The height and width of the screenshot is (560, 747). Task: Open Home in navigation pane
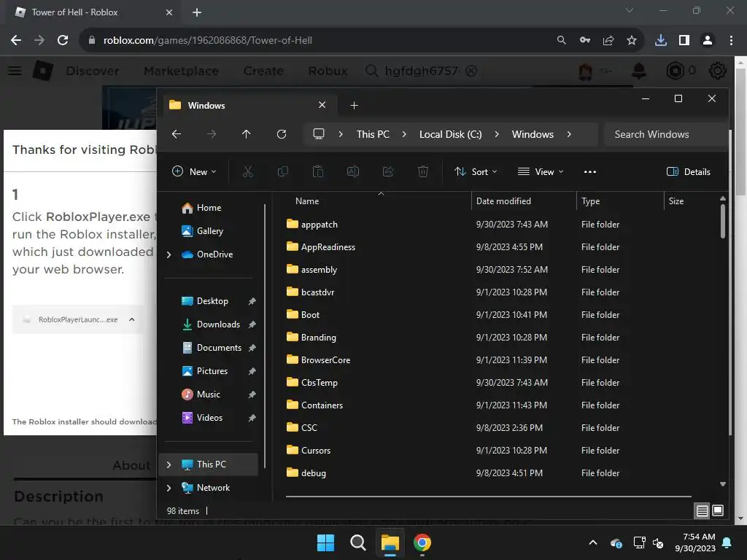201,208
